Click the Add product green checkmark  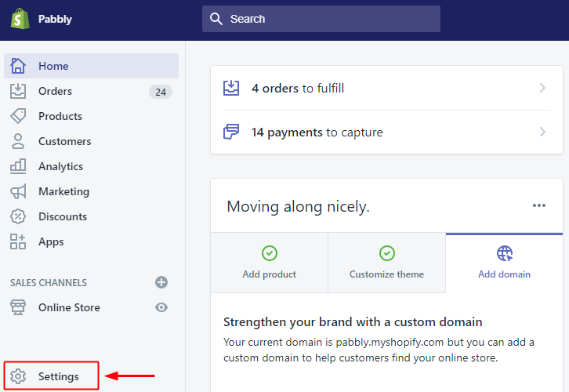pyautogui.click(x=270, y=253)
